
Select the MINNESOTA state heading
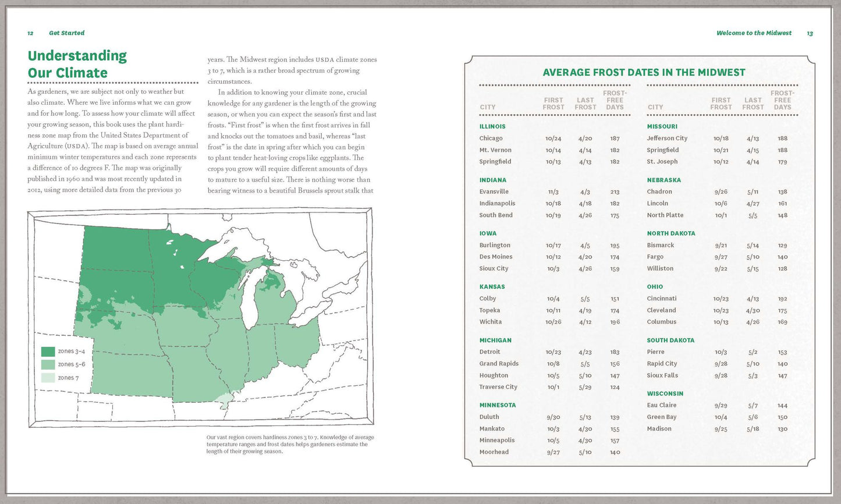498,405
